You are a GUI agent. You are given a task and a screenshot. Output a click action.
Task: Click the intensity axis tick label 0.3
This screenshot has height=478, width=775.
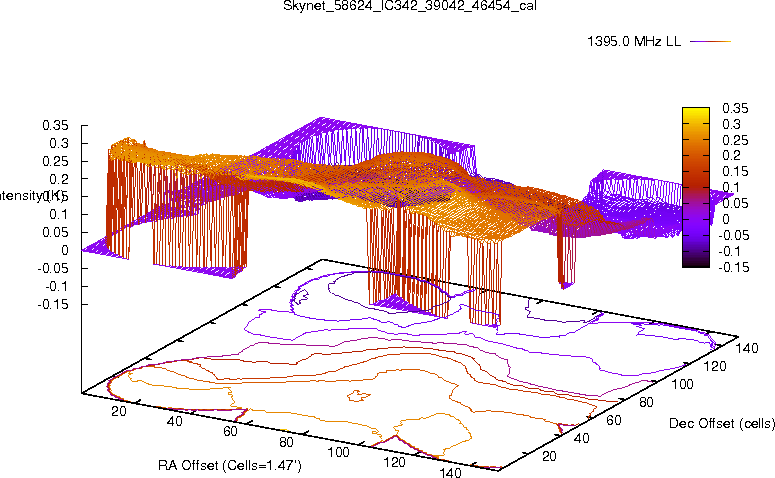point(59,143)
